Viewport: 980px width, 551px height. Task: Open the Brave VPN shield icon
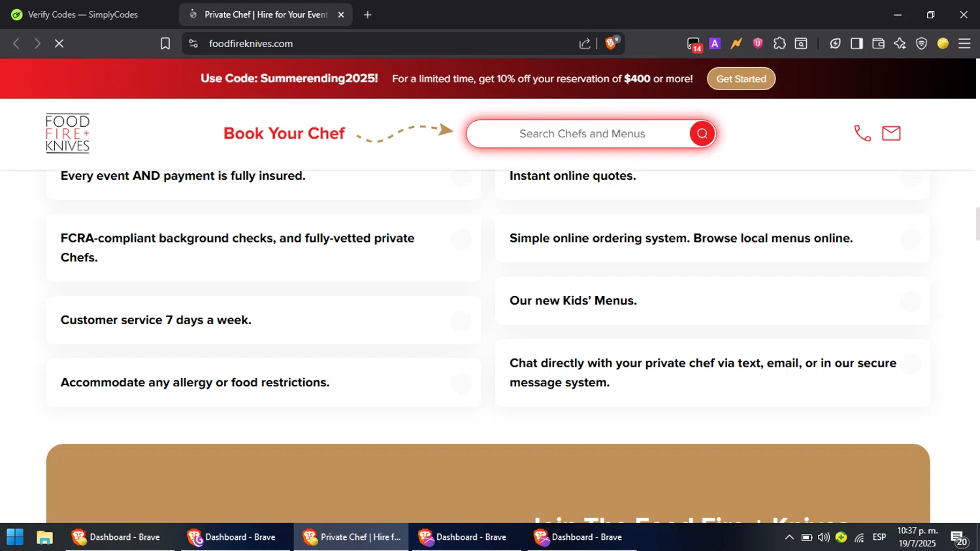tap(921, 43)
